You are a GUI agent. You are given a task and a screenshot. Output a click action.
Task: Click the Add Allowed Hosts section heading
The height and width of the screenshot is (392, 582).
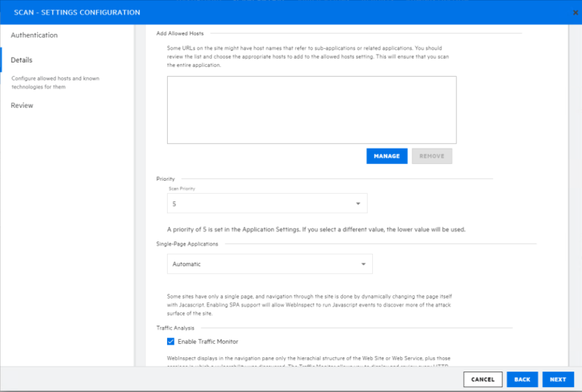tap(180, 33)
